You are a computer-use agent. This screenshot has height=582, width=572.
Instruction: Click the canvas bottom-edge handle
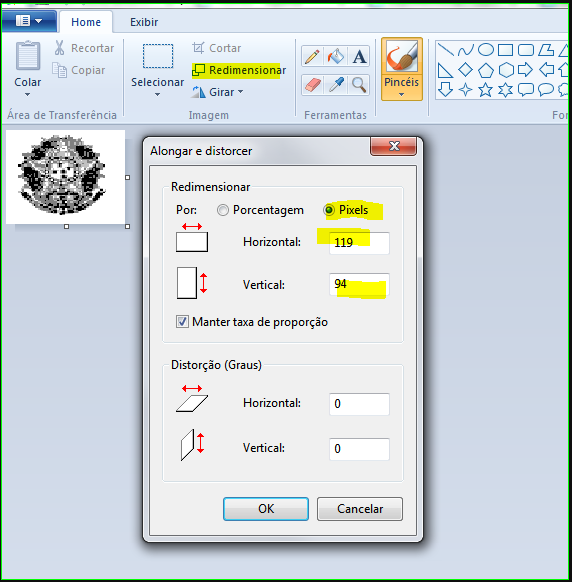[66, 226]
